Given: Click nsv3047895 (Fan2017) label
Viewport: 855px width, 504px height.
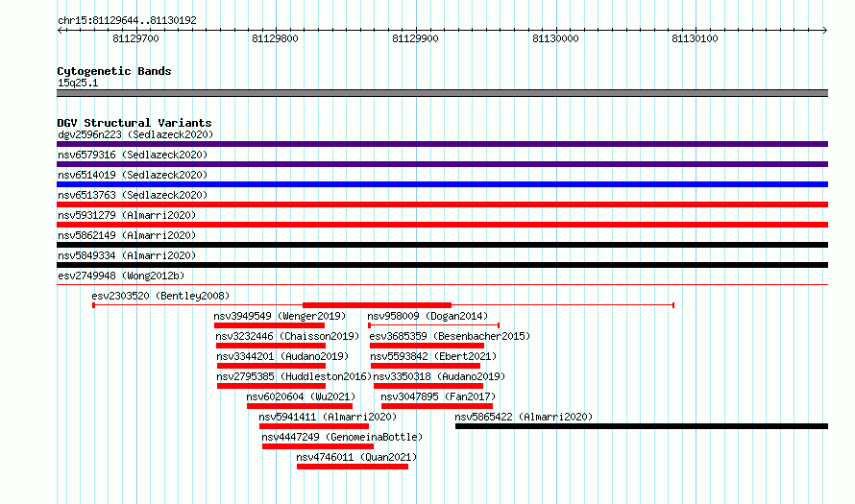Looking at the screenshot, I should tap(438, 396).
